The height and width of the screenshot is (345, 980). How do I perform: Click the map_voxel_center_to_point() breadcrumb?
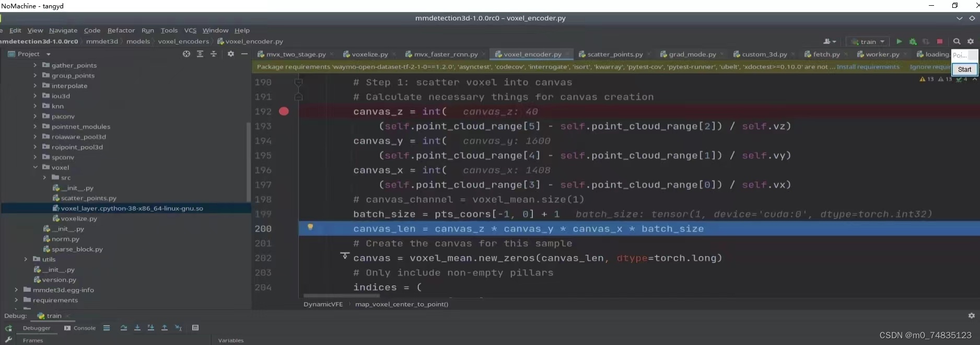click(401, 304)
